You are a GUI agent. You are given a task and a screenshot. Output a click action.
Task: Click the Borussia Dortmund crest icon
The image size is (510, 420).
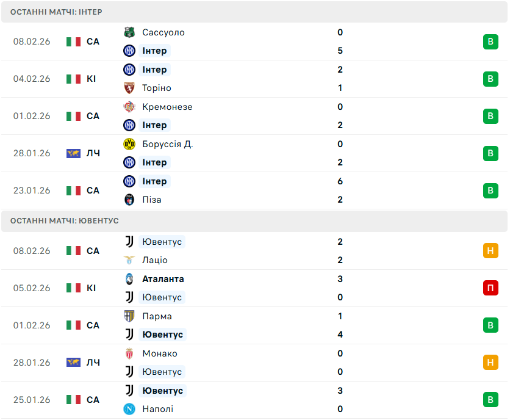pos(129,144)
